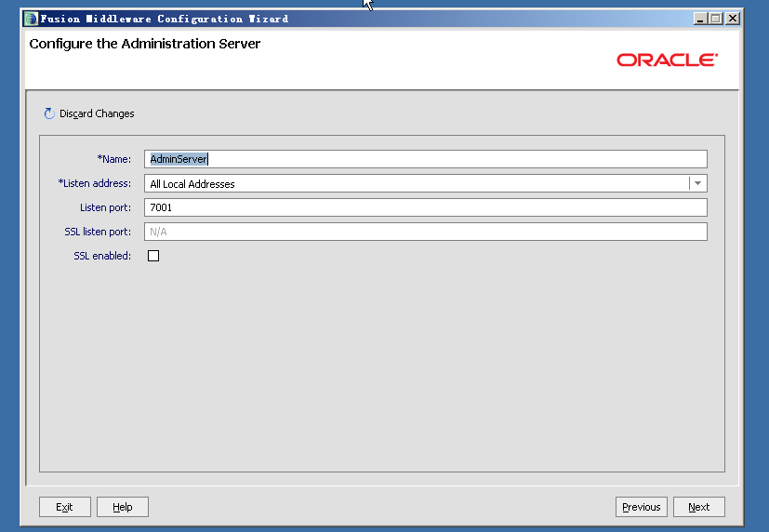The height and width of the screenshot is (532, 769).
Task: Click the wizard title bar application icon
Action: pos(31,19)
